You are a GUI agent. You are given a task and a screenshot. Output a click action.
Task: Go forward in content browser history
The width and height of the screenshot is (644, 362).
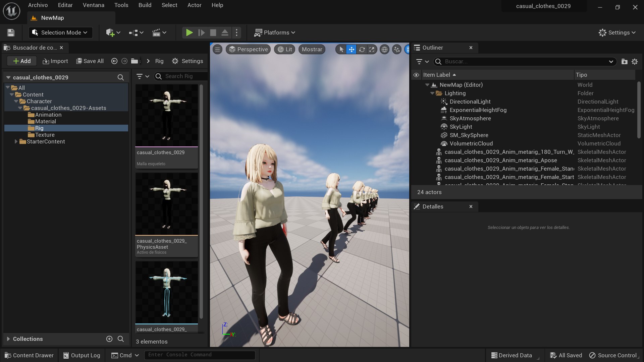click(x=124, y=61)
